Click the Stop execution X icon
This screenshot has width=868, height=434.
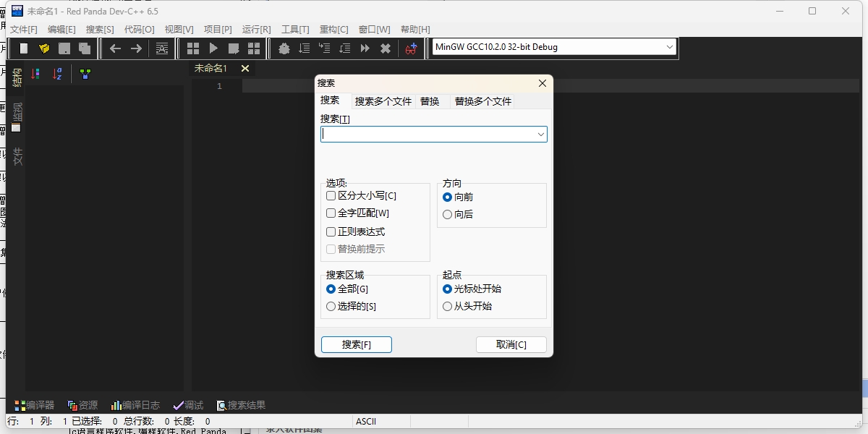coord(386,48)
